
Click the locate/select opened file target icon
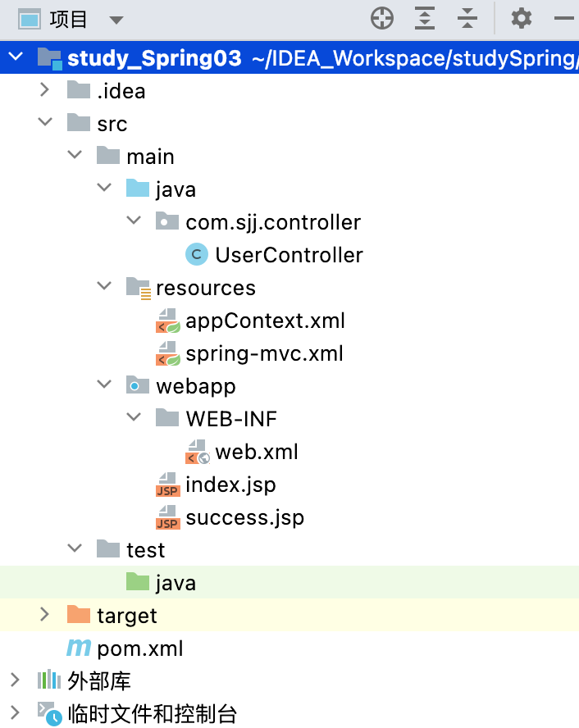coord(382,19)
